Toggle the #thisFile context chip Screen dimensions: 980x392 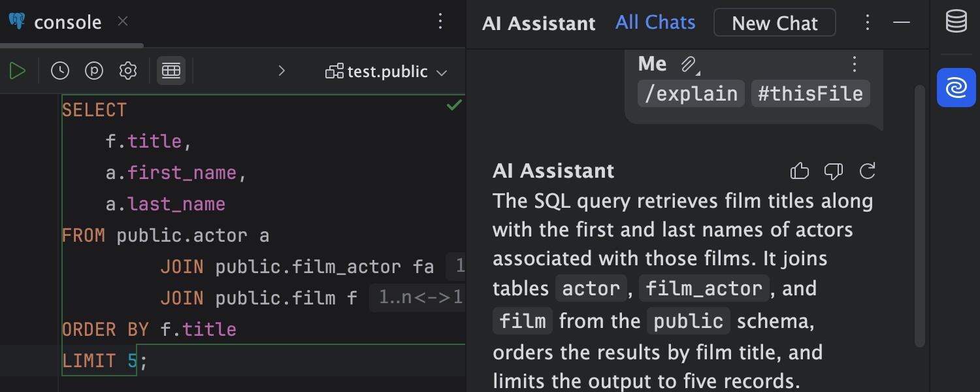coord(810,93)
